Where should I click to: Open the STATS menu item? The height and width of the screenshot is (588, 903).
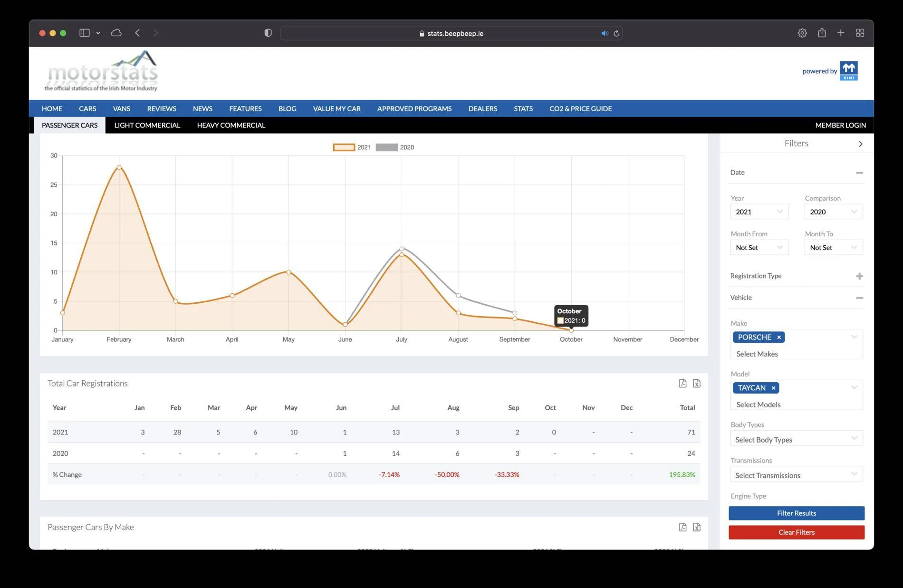tap(523, 108)
